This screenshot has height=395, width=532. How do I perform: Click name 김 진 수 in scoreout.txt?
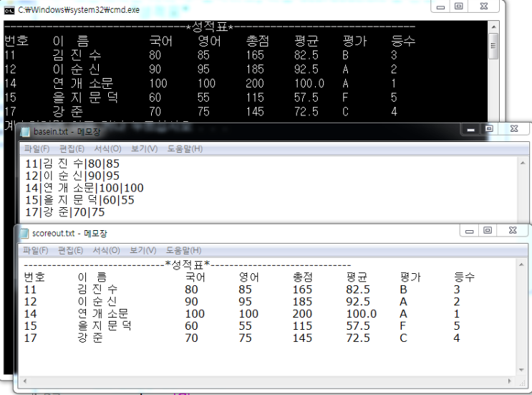[x=97, y=290]
